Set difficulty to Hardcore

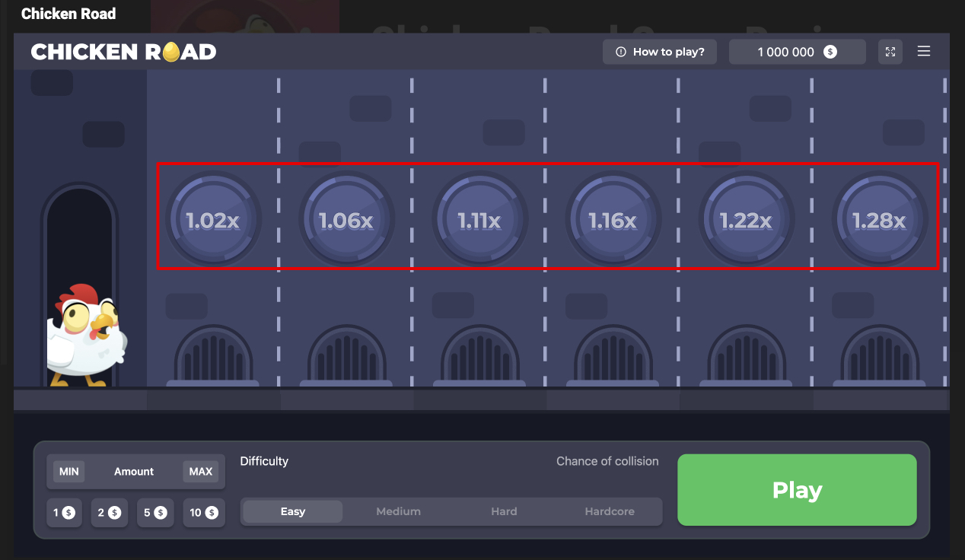[x=610, y=511]
